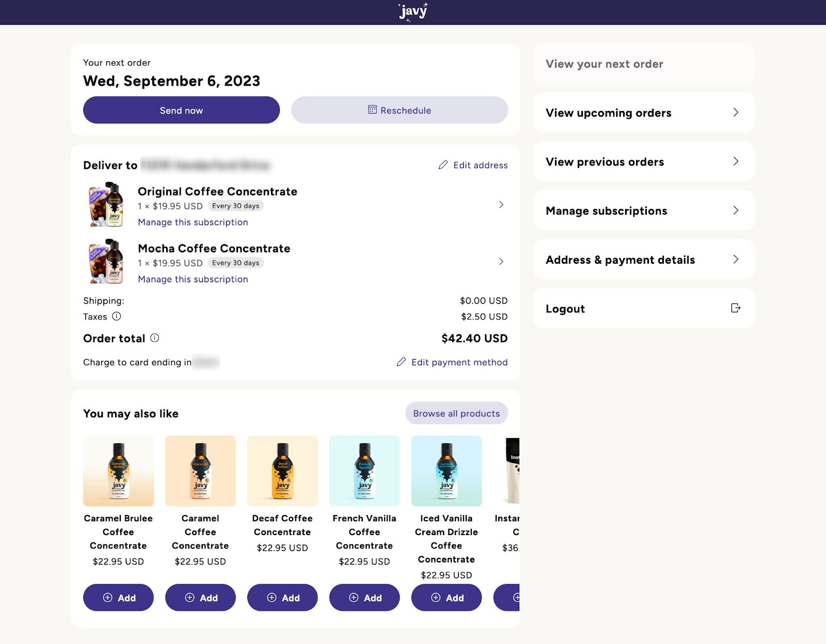Click the calendar icon on the Reschedule button

point(372,110)
